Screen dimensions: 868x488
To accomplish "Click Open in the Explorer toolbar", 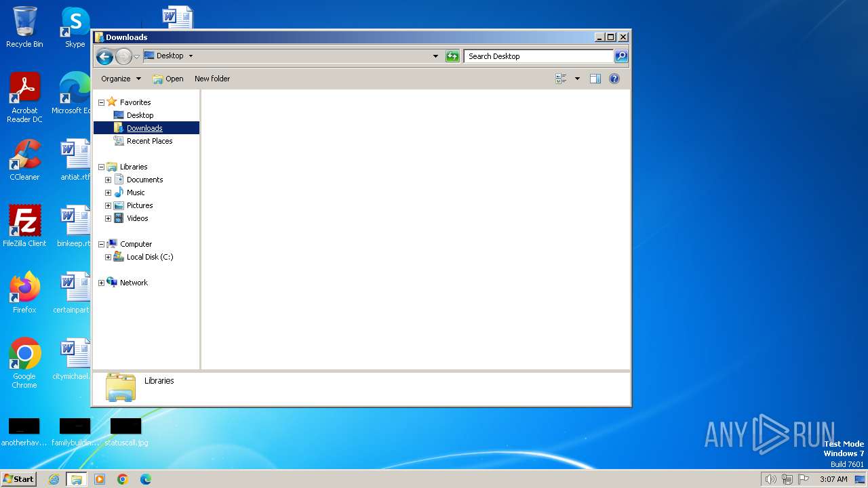I will [167, 79].
